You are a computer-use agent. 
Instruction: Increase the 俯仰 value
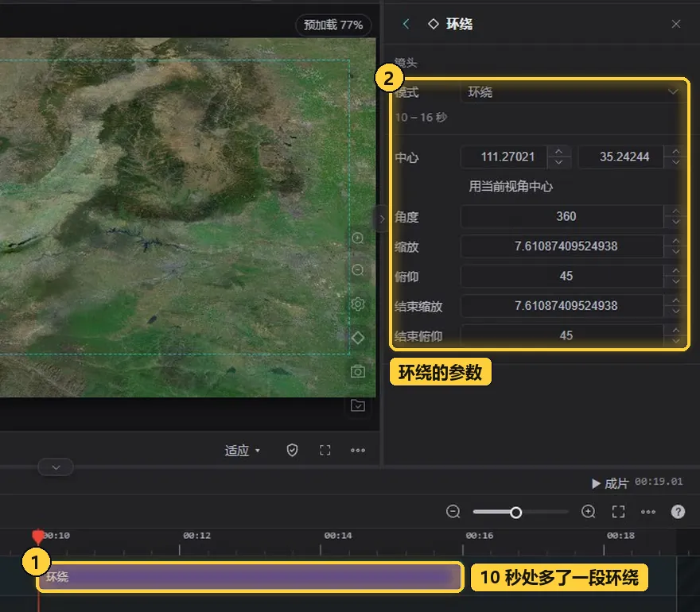(x=675, y=271)
